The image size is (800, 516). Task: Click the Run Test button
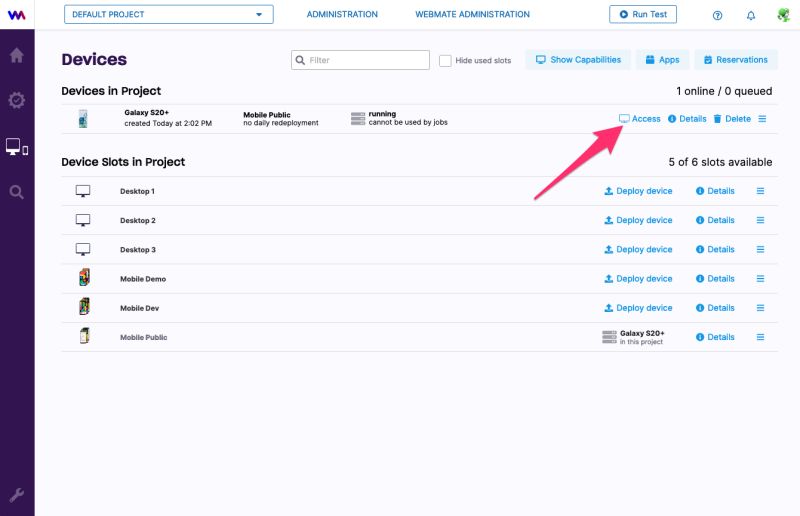(643, 14)
